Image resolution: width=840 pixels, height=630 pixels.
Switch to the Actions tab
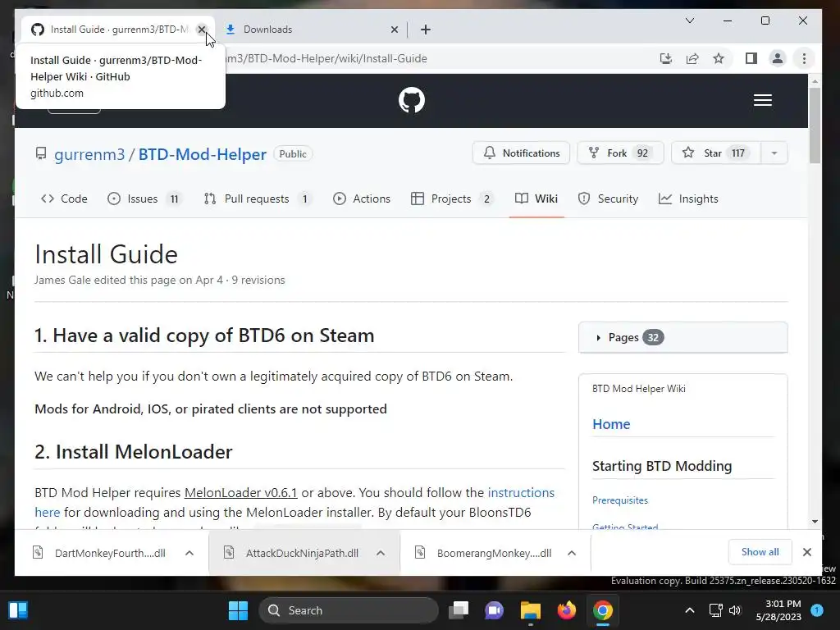tap(362, 199)
